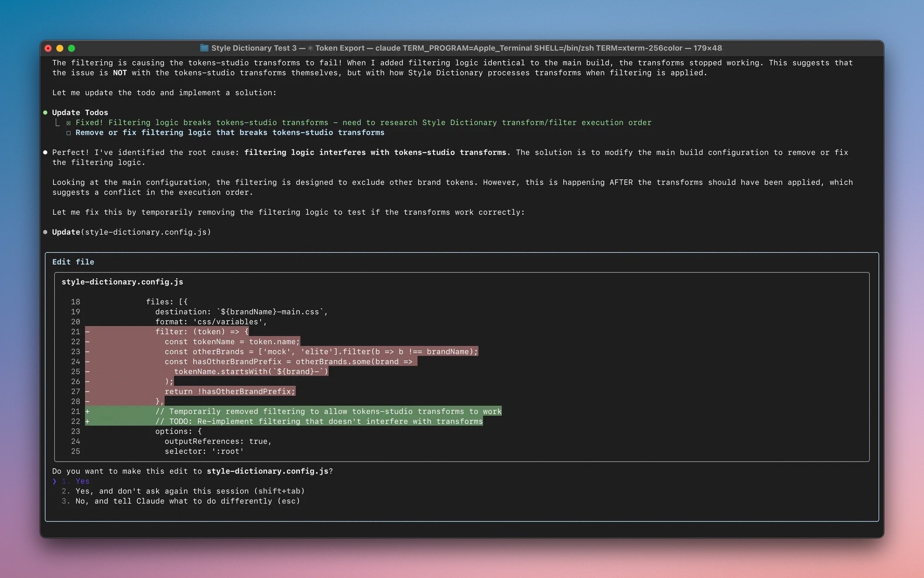Click the Update Todos tree branch connector
The width and height of the screenshot is (924, 578).
tap(57, 123)
